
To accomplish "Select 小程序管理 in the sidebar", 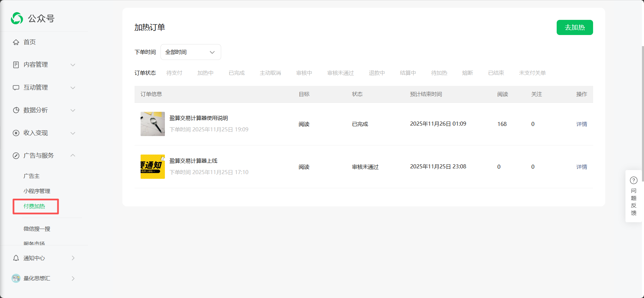I will tap(37, 191).
